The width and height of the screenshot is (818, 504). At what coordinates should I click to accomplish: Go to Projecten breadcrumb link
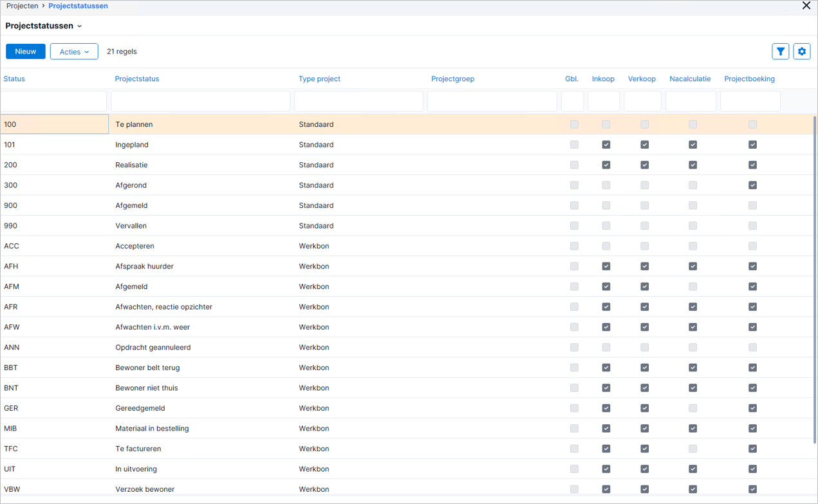23,6
